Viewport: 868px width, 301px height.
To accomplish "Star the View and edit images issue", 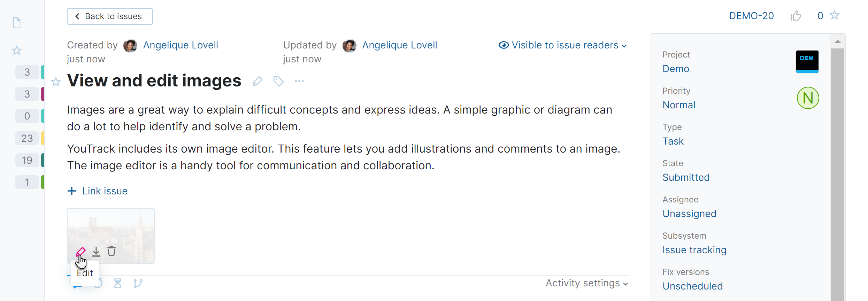I will coord(55,82).
